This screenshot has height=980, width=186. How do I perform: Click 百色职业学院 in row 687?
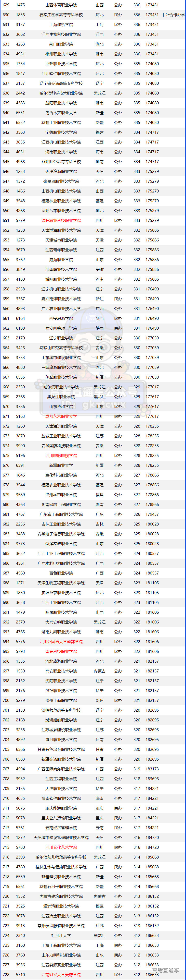(61, 573)
